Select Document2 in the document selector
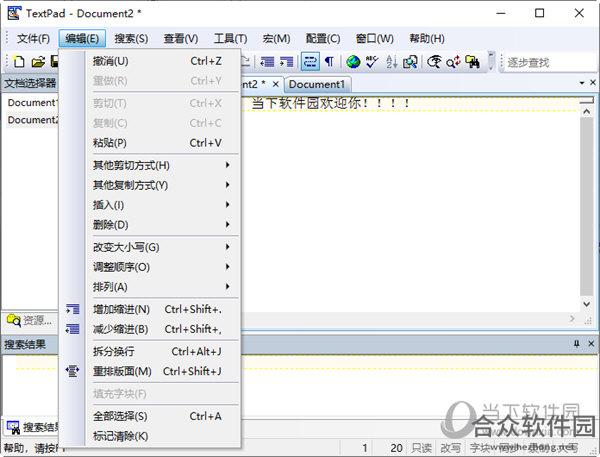 (x=33, y=120)
